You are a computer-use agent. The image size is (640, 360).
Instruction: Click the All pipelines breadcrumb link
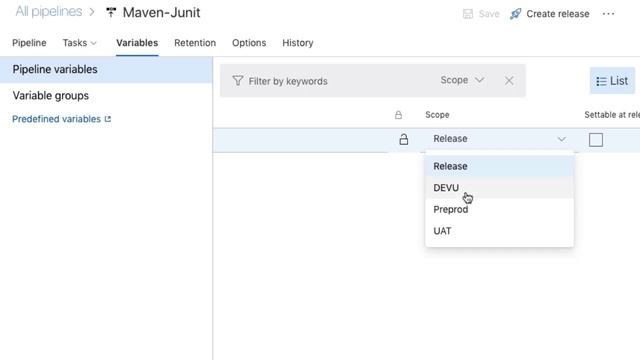click(49, 11)
